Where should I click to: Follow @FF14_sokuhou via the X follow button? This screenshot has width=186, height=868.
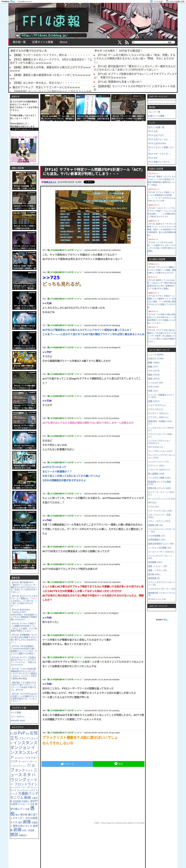point(24,129)
